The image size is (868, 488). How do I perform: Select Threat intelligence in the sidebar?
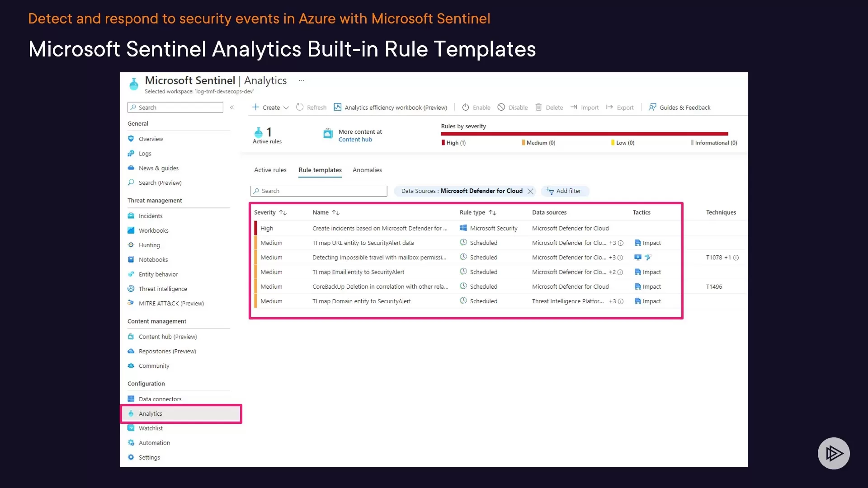click(162, 288)
